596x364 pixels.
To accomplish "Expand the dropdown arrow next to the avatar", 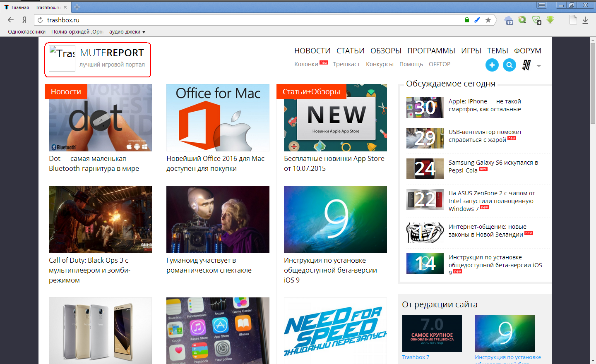I will point(539,66).
